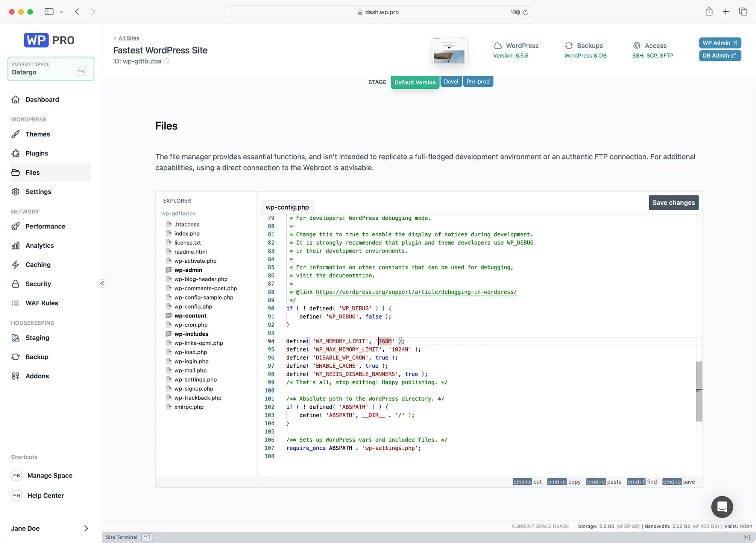Open DB Admin button
This screenshot has width=756, height=543.
coord(720,56)
